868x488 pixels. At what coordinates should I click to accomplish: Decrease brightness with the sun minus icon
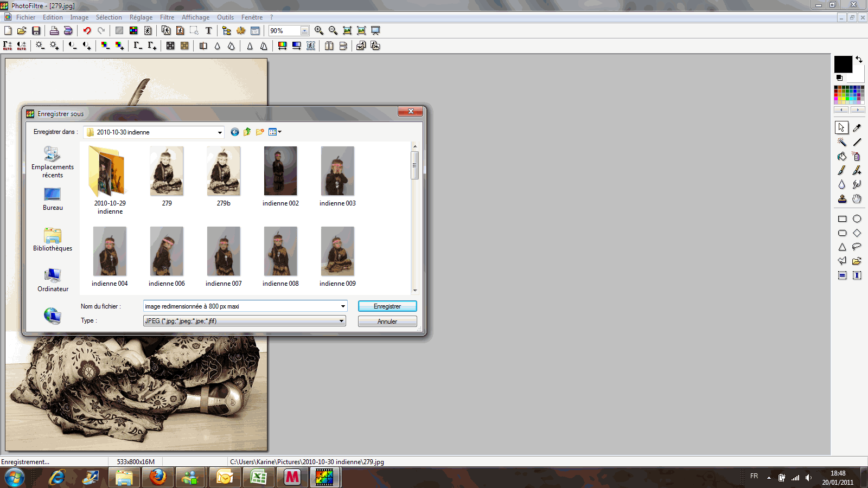[x=40, y=46]
